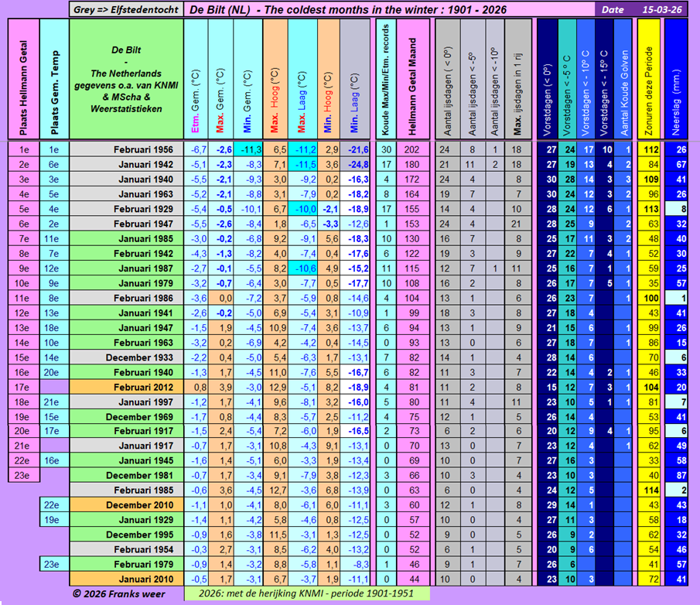Screen dimensions: 700x605
Task: Select the "Plaats Hellmann Getal" column header
Action: pos(23,78)
